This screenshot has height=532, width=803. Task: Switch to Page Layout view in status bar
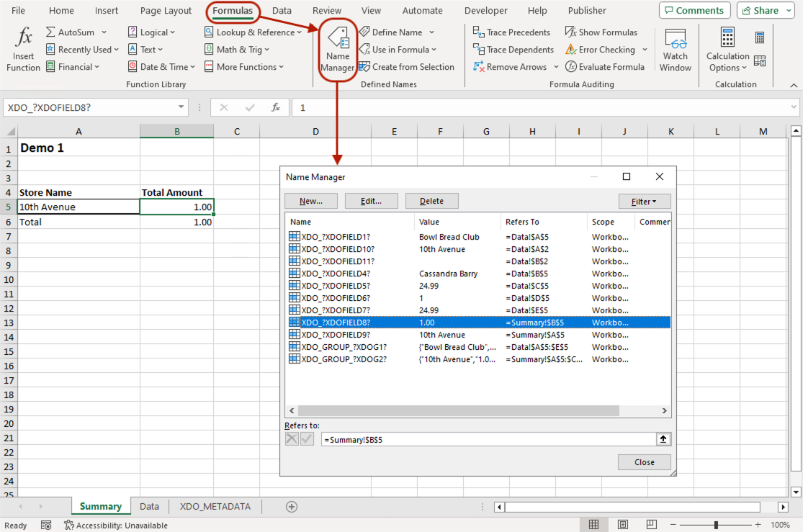tap(623, 523)
